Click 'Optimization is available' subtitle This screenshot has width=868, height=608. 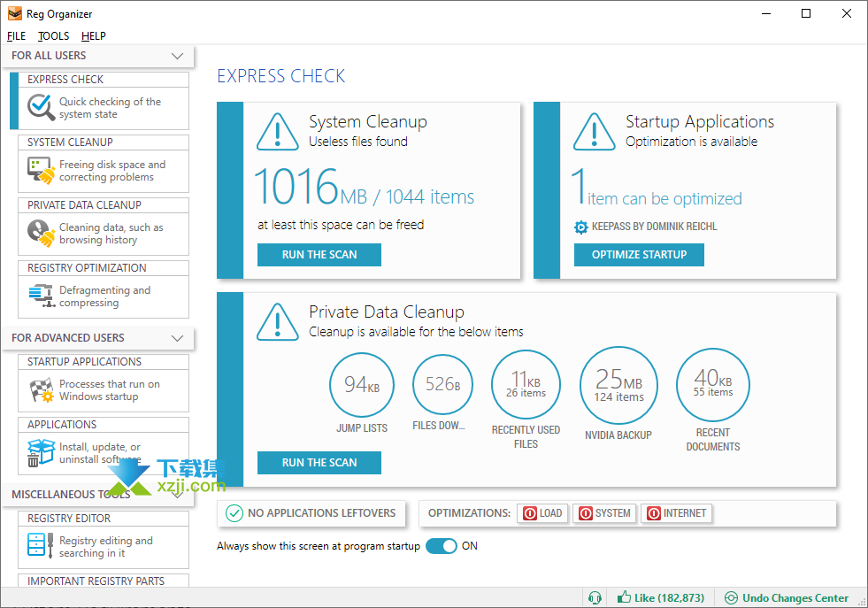tap(691, 142)
